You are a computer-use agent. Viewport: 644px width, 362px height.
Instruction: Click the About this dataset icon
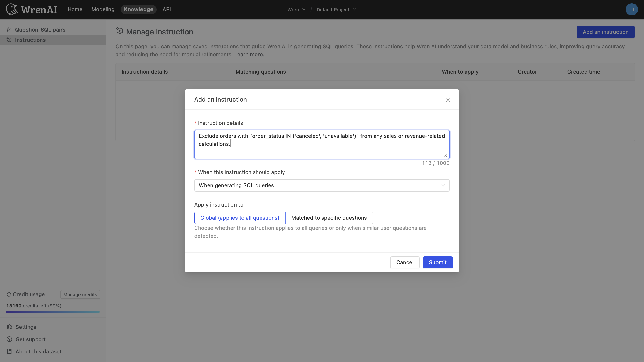point(9,351)
